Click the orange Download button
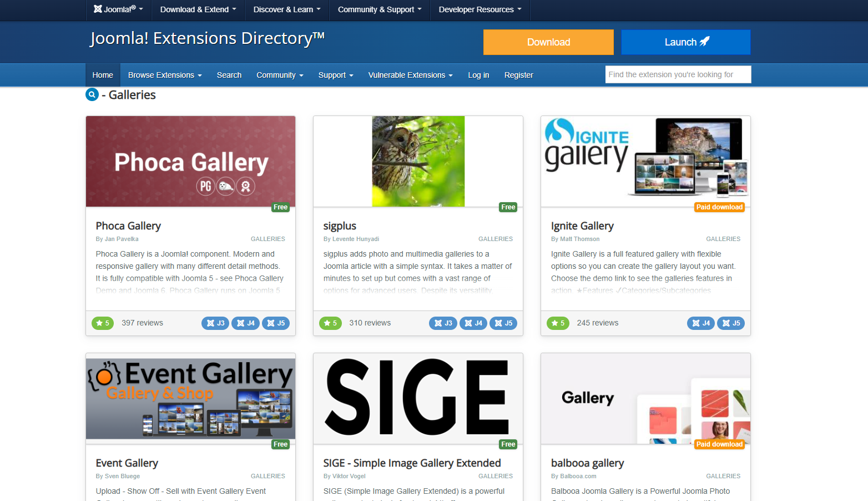Image resolution: width=868 pixels, height=501 pixels. [x=548, y=42]
